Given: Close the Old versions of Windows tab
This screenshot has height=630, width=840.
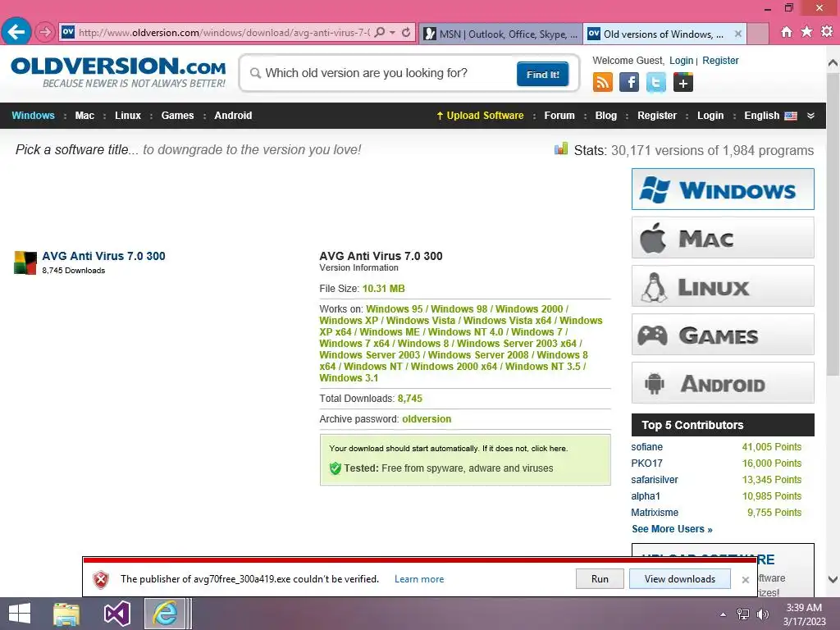Looking at the screenshot, I should [737, 34].
